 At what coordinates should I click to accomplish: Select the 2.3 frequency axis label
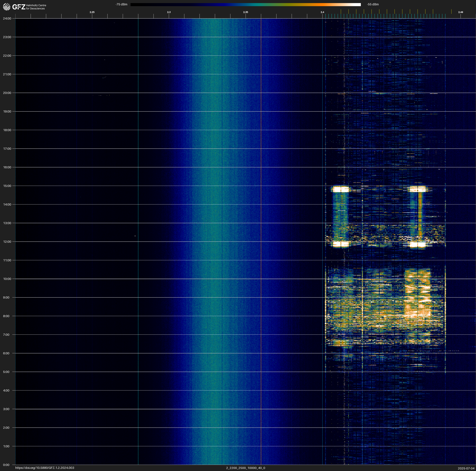click(169, 12)
